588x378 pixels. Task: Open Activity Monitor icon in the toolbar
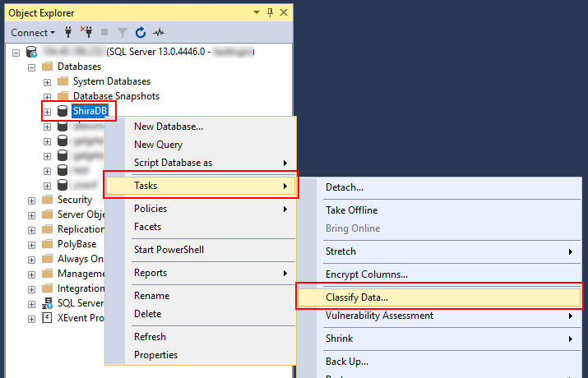point(159,33)
